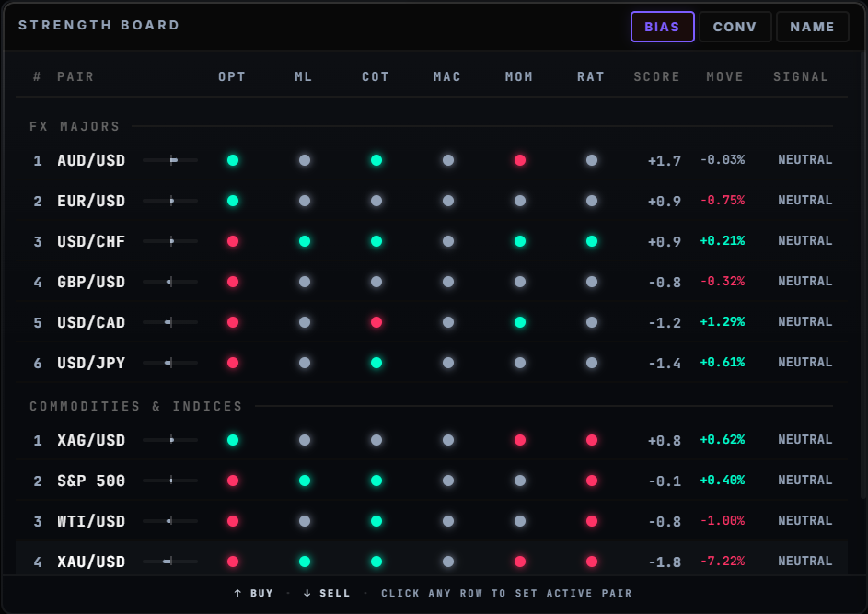Screen dimensions: 868x614
Task: Click the board's vertical scrollbar
Action: click(x=862, y=277)
